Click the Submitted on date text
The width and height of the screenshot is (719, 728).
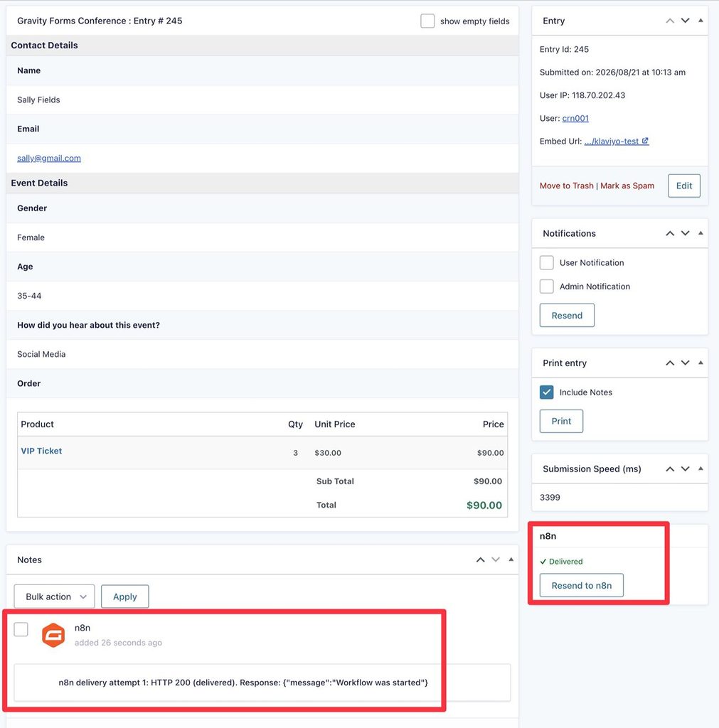pos(612,73)
